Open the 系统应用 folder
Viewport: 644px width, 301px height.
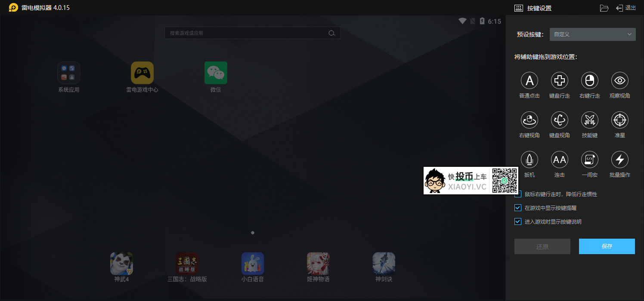(x=69, y=73)
